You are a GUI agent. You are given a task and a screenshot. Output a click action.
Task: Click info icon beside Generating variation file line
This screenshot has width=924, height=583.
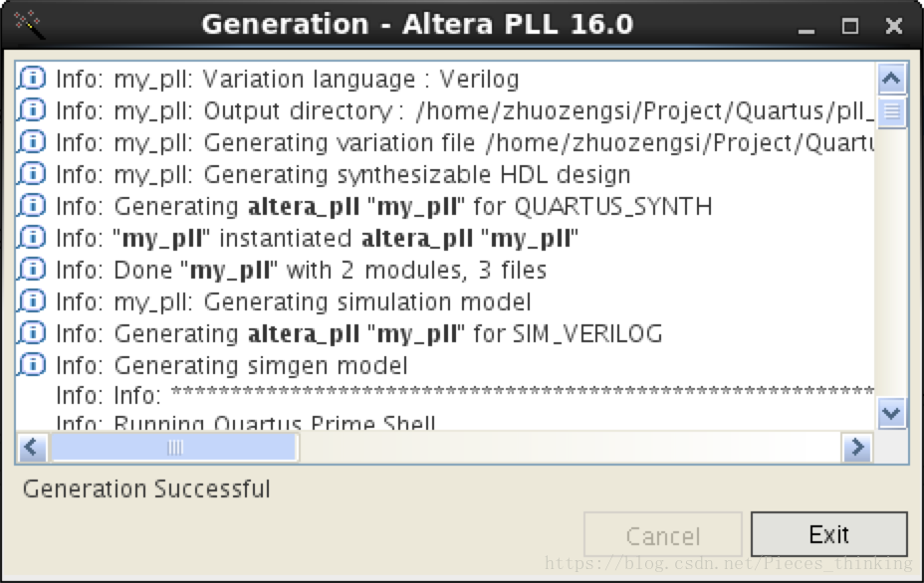pyautogui.click(x=31, y=142)
